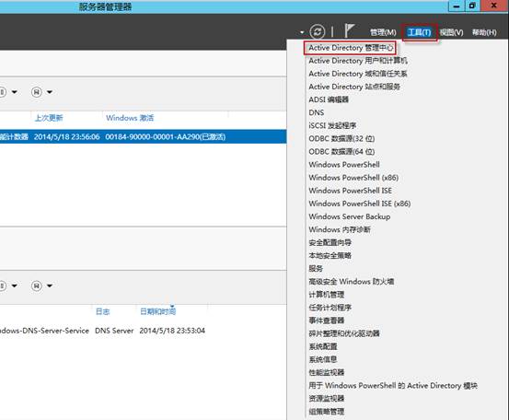Click the refresh icon in header
This screenshot has width=509, height=420.
pyautogui.click(x=318, y=31)
